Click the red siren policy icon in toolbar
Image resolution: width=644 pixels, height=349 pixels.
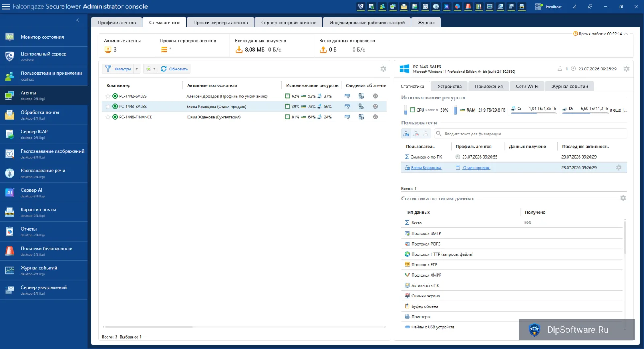[x=468, y=6]
